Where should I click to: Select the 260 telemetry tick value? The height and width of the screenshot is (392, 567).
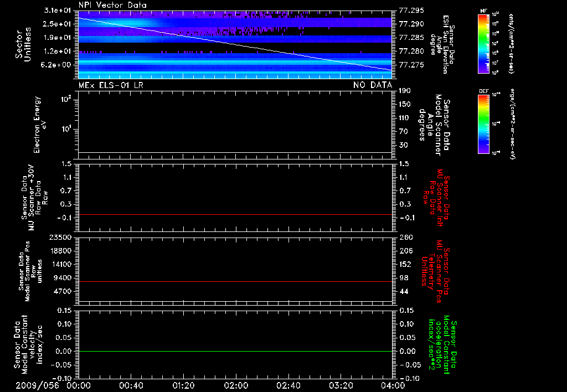tap(406, 237)
